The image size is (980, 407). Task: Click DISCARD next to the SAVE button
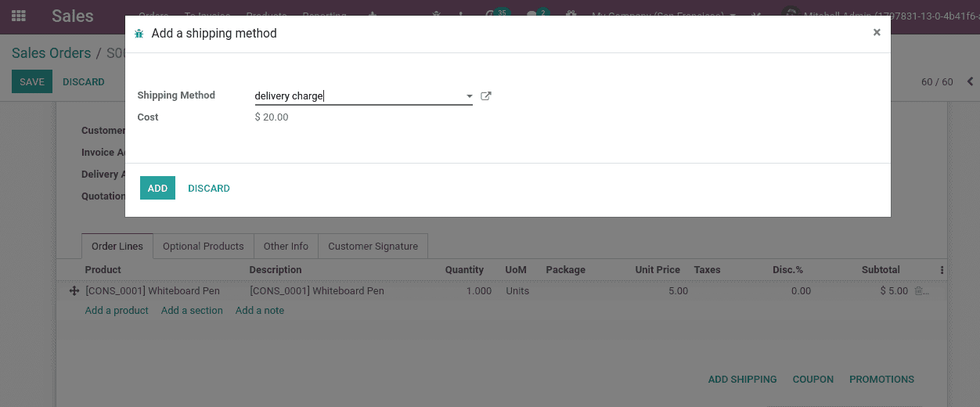(x=84, y=82)
